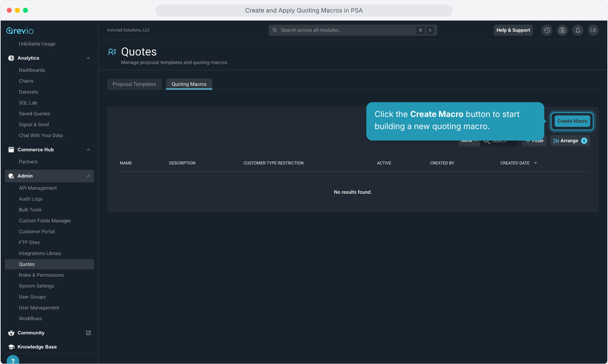Open Community external link icon
608x364 pixels.
click(88, 333)
